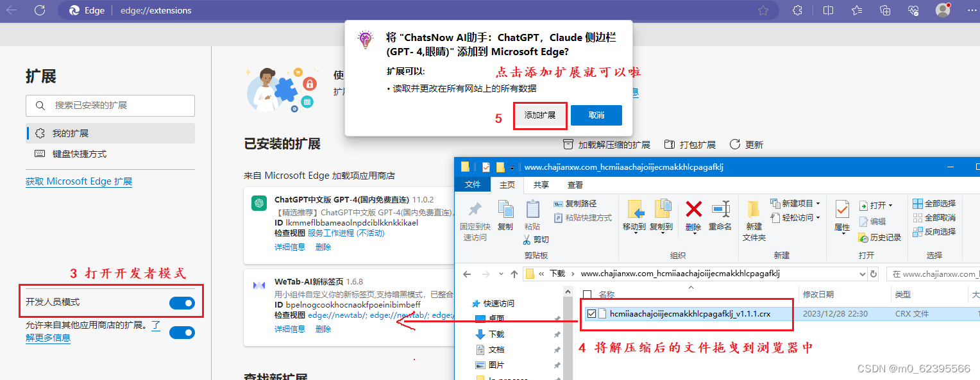Click the 粘贴 paste icon in ribbon

click(x=532, y=209)
